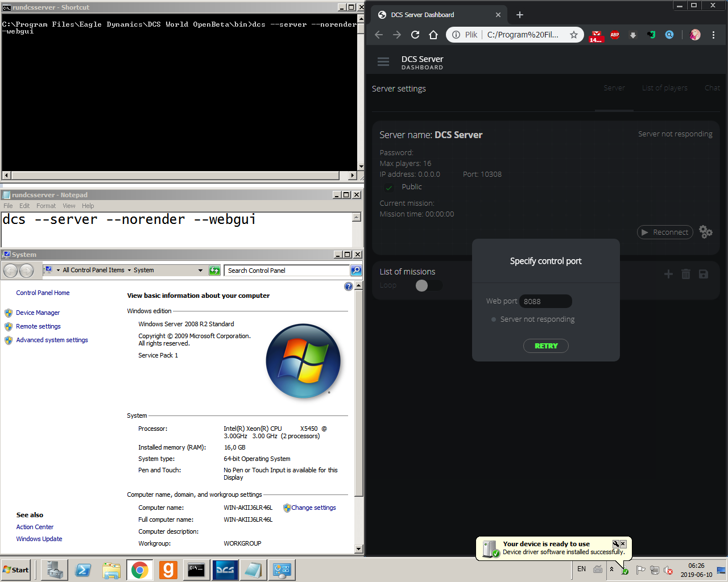Viewport: 728px width, 582px height.
Task: Open Advanced system settings link
Action: click(52, 340)
